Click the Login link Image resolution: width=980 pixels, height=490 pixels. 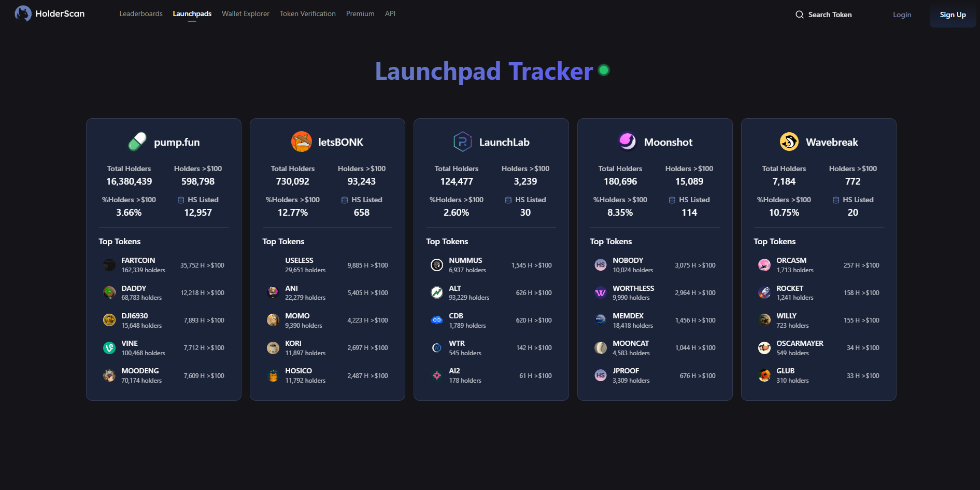pyautogui.click(x=902, y=15)
